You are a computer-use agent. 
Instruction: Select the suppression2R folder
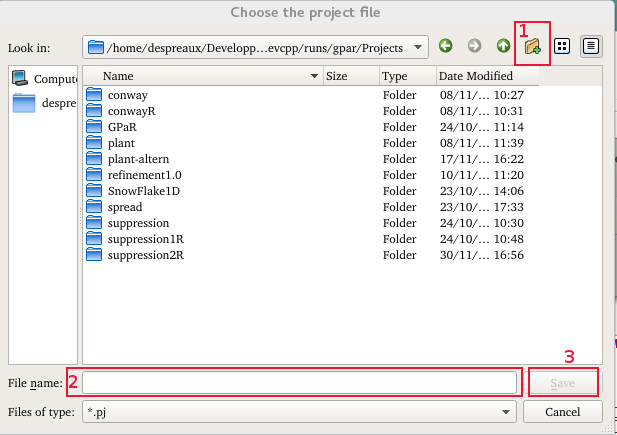pyautogui.click(x=145, y=255)
